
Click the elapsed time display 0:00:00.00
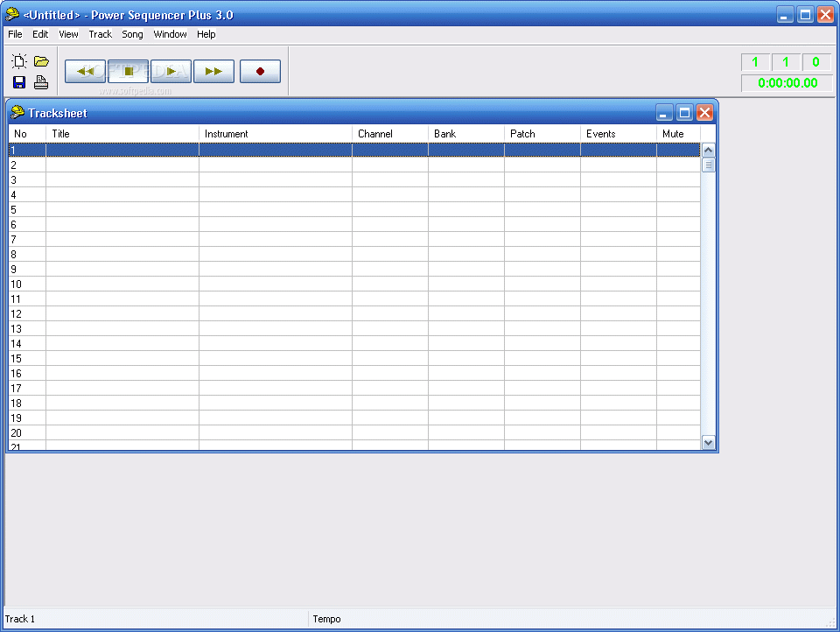pos(787,83)
